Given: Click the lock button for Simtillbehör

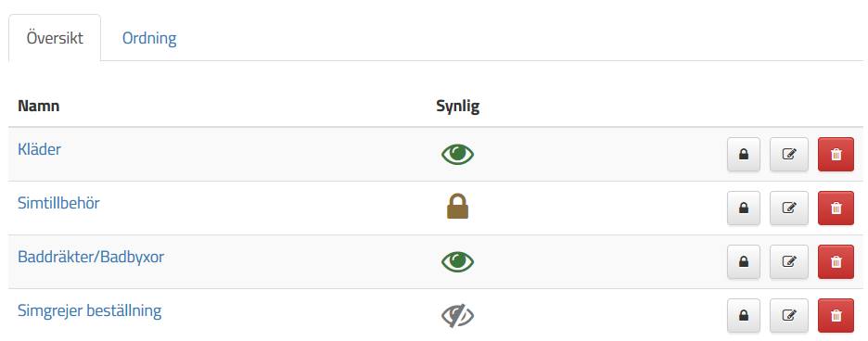Looking at the screenshot, I should click(744, 208).
